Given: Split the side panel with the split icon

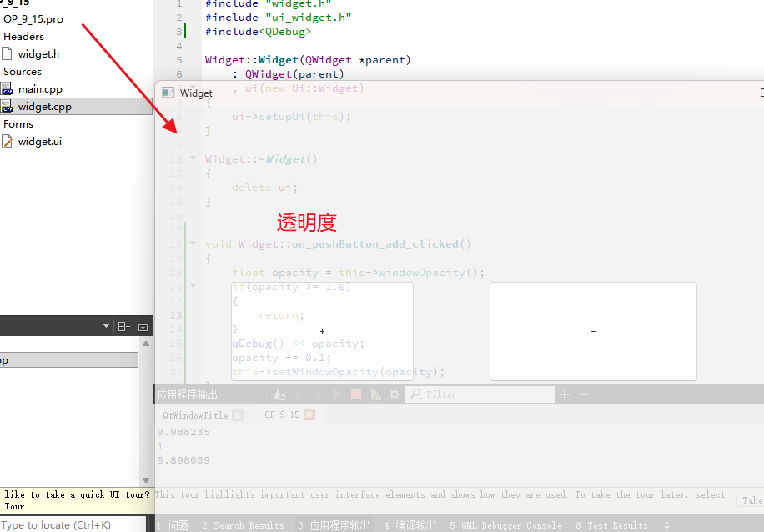Looking at the screenshot, I should click(x=123, y=326).
